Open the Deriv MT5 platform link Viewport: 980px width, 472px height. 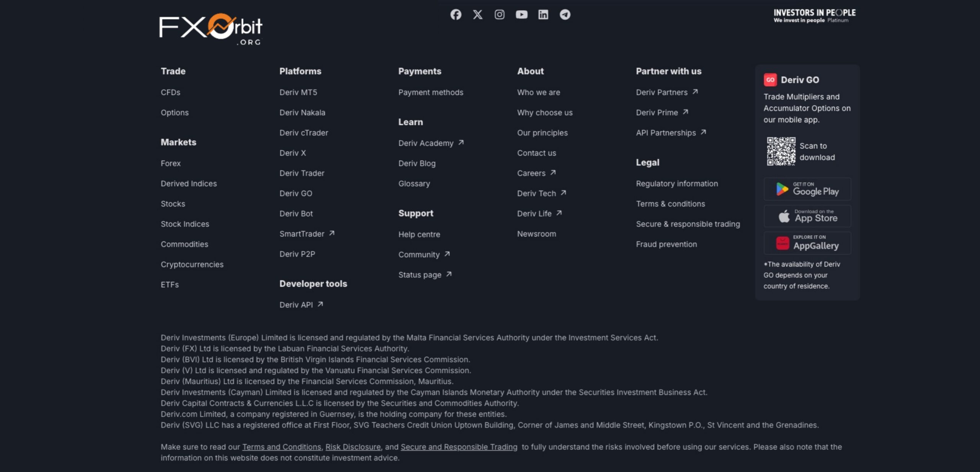click(x=298, y=92)
